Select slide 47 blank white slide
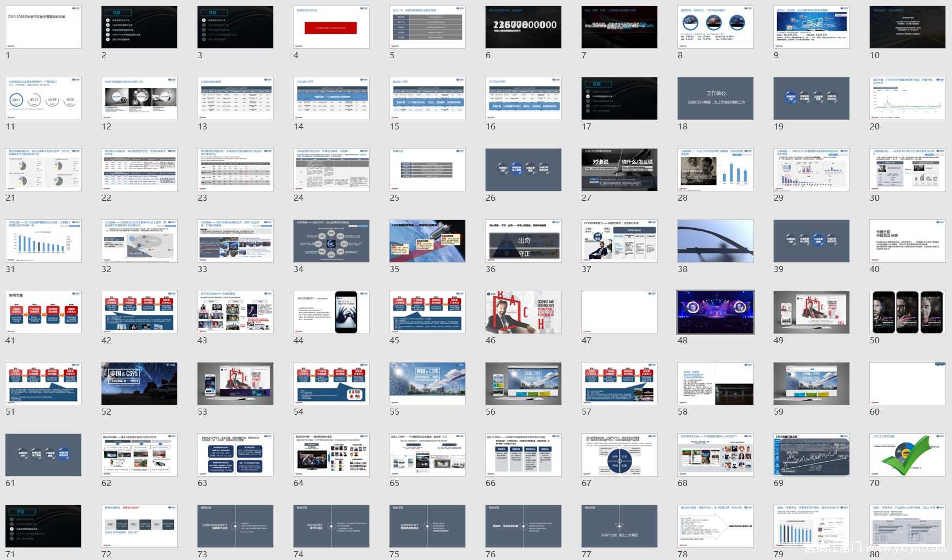The image size is (952, 560). 619,312
